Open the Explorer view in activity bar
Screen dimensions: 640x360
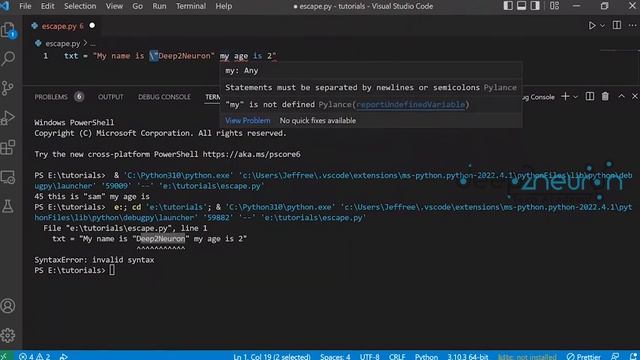point(8,30)
